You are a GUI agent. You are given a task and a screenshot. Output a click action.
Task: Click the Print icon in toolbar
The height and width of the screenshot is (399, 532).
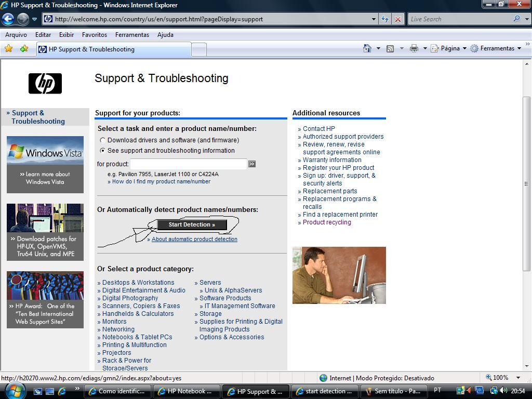[414, 48]
